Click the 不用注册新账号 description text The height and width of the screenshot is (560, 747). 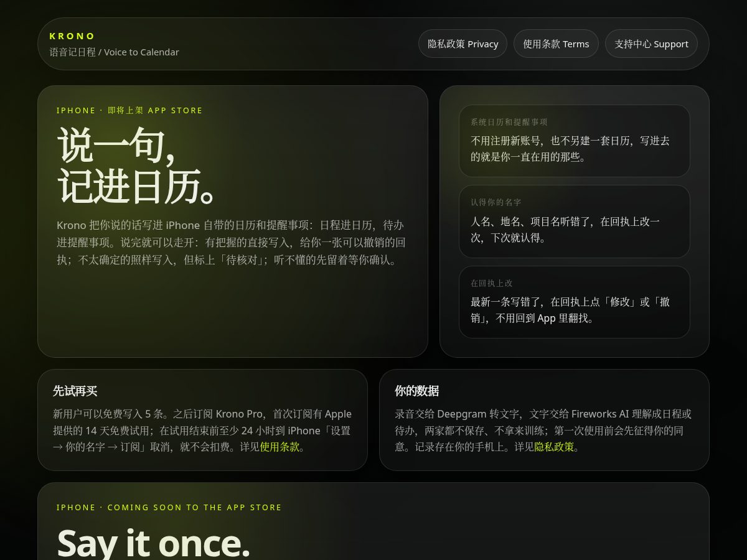pos(570,149)
